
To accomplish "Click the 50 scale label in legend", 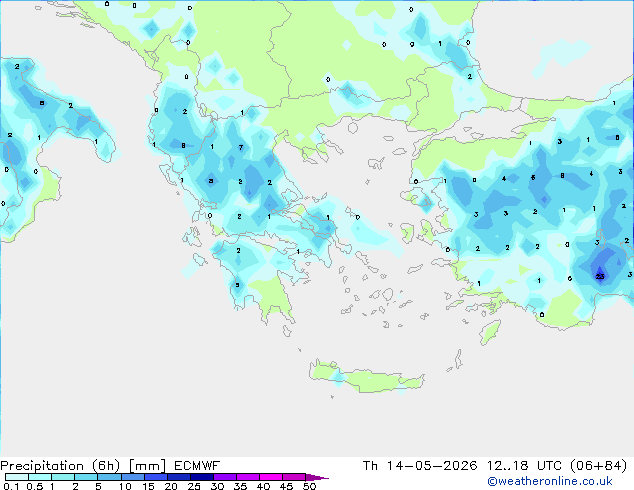I will coord(310,486).
